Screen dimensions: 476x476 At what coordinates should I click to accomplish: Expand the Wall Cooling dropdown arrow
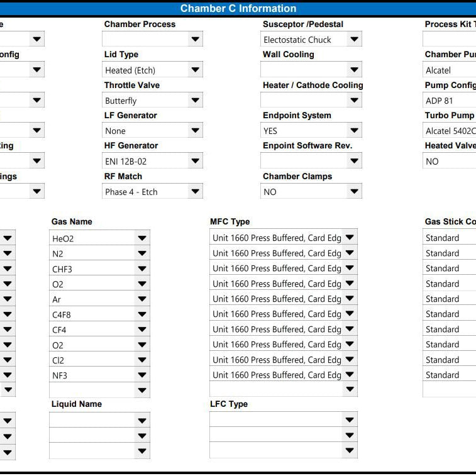click(354, 70)
